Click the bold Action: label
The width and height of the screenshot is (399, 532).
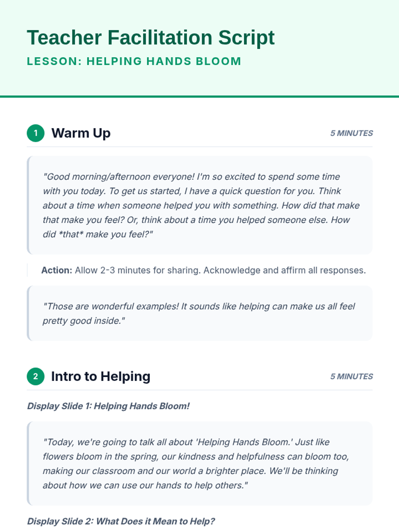point(57,270)
